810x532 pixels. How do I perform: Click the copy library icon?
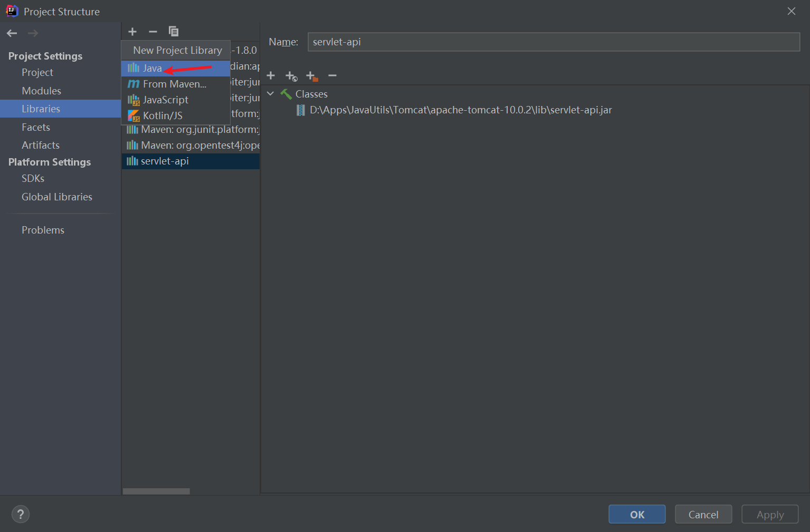[x=174, y=32]
